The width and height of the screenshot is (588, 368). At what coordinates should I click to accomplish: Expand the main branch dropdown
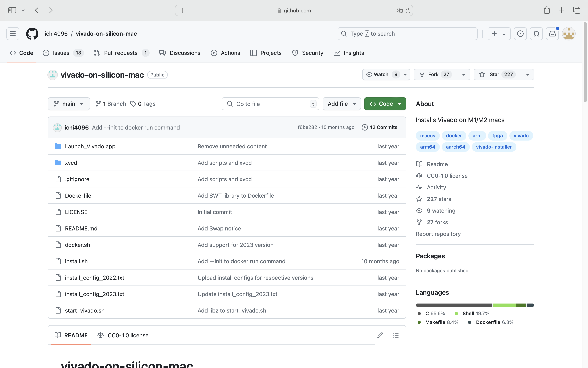coord(69,104)
